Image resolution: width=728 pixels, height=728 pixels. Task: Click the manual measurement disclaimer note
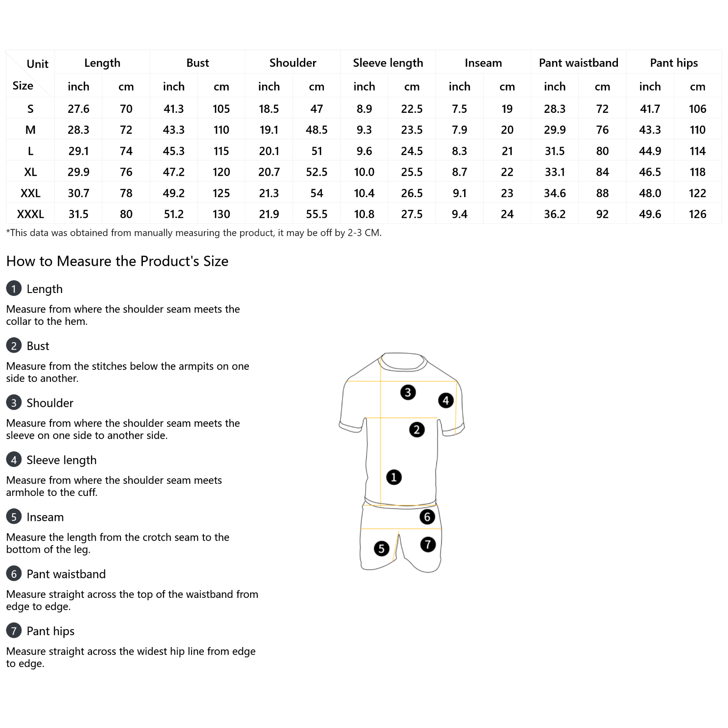(x=194, y=233)
